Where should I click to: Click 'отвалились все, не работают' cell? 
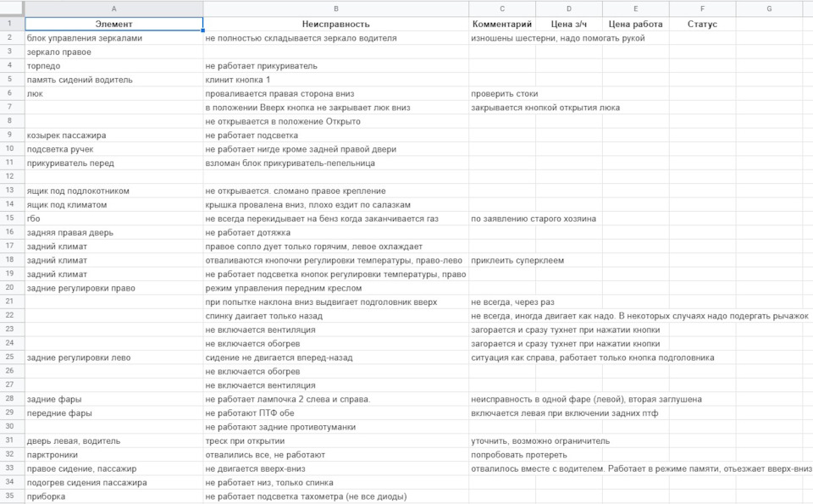coord(336,455)
